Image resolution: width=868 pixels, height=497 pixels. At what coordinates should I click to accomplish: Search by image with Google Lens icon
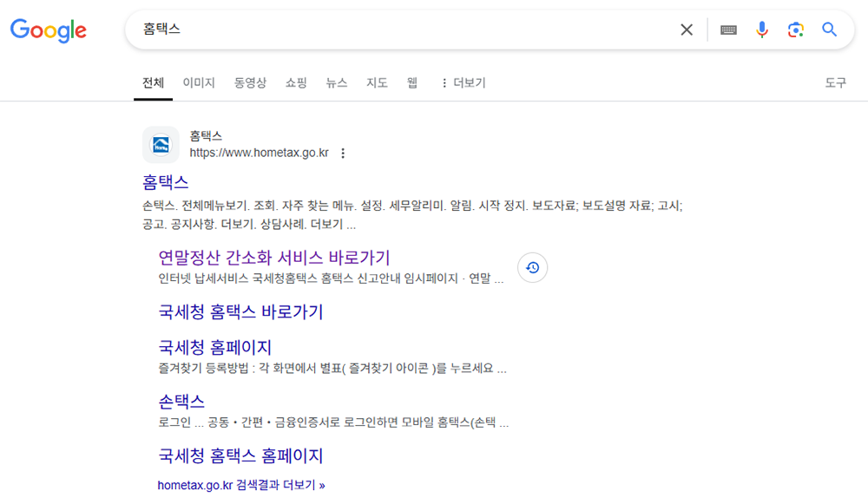click(x=795, y=29)
